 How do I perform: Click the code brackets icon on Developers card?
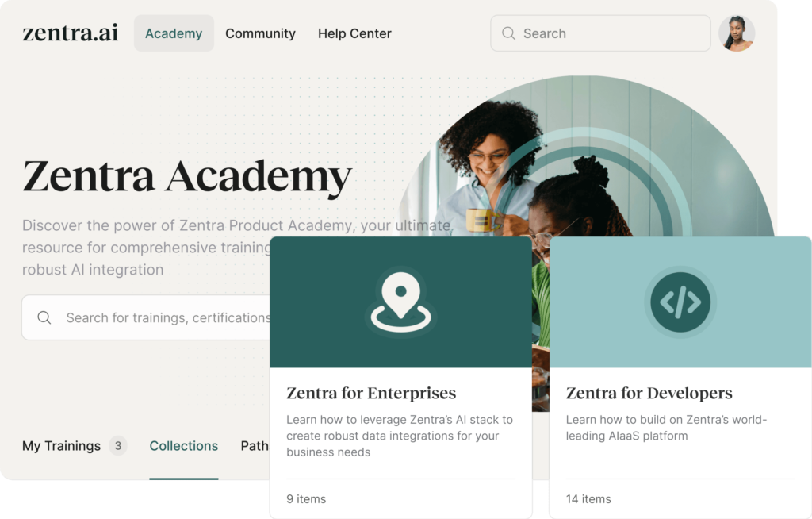coord(680,302)
